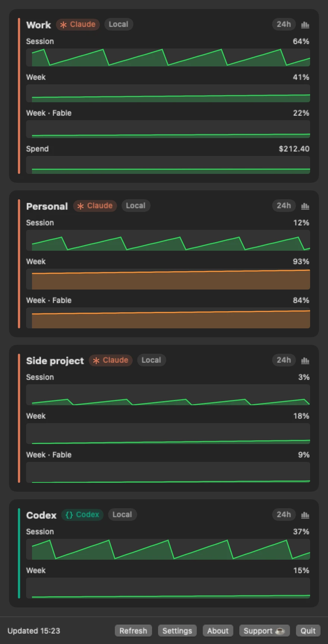
Task: Click the 12% session value
Action: [301, 223]
